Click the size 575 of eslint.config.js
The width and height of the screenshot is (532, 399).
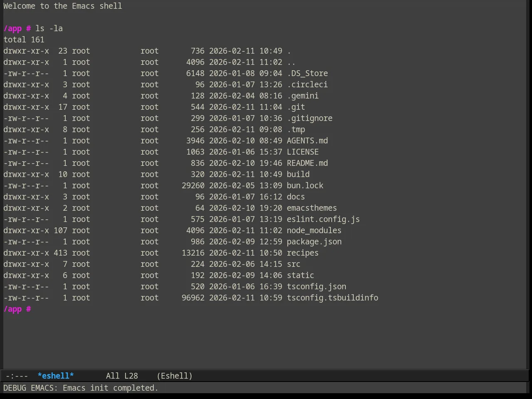pos(197,219)
